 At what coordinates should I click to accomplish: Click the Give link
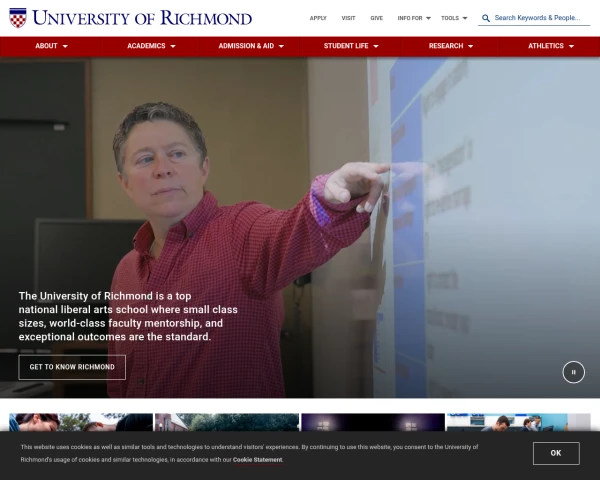[377, 18]
